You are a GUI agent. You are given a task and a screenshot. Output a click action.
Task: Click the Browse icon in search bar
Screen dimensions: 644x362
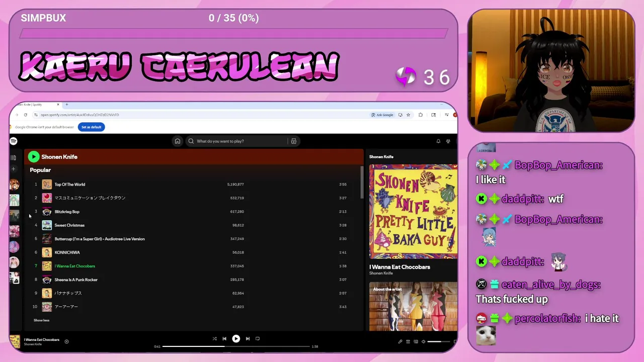[294, 141]
